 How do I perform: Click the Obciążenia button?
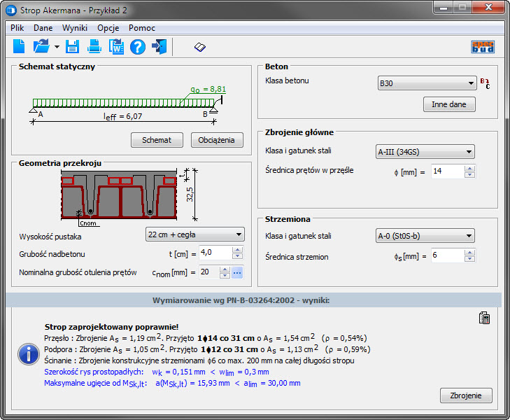pos(217,140)
